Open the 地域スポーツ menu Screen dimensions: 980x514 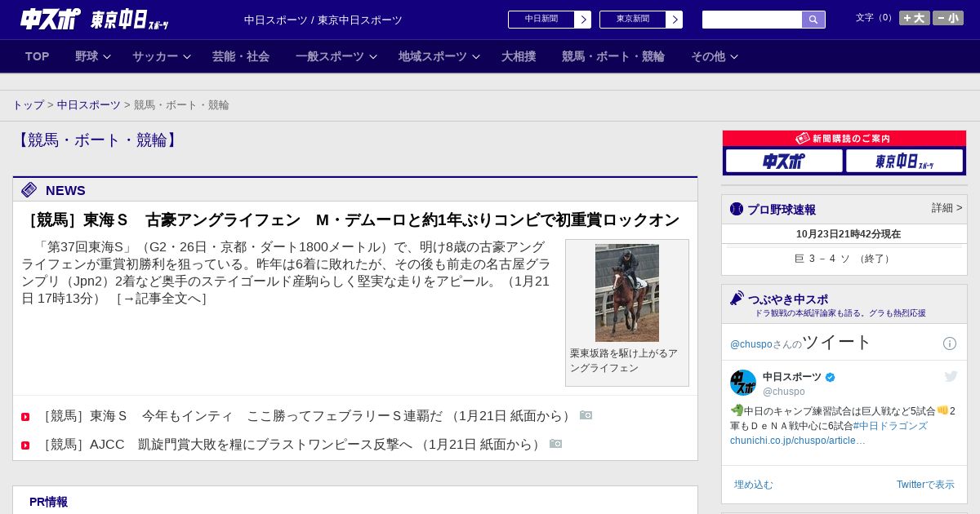coord(433,56)
